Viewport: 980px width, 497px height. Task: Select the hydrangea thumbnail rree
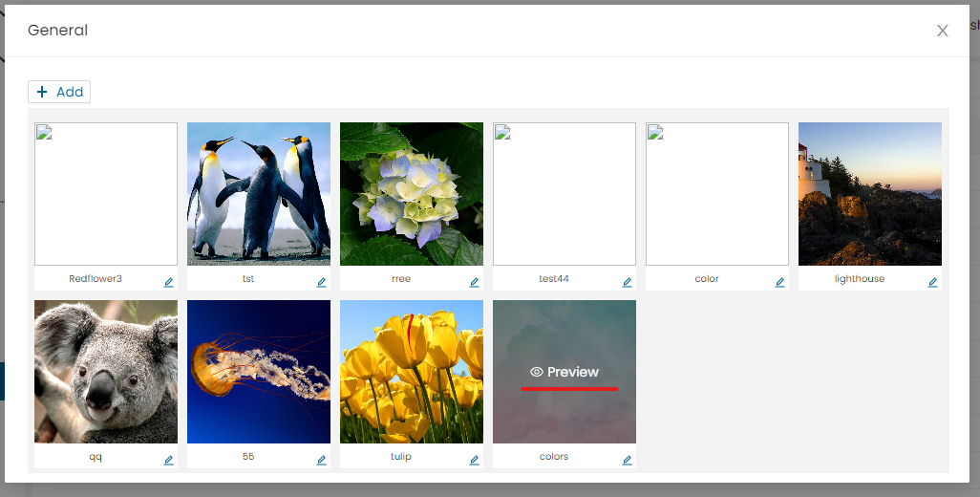click(x=412, y=194)
